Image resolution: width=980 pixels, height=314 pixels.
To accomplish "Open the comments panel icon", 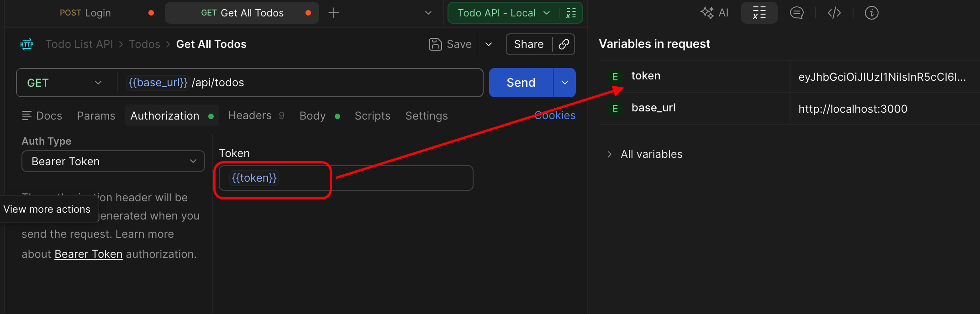I will 797,13.
